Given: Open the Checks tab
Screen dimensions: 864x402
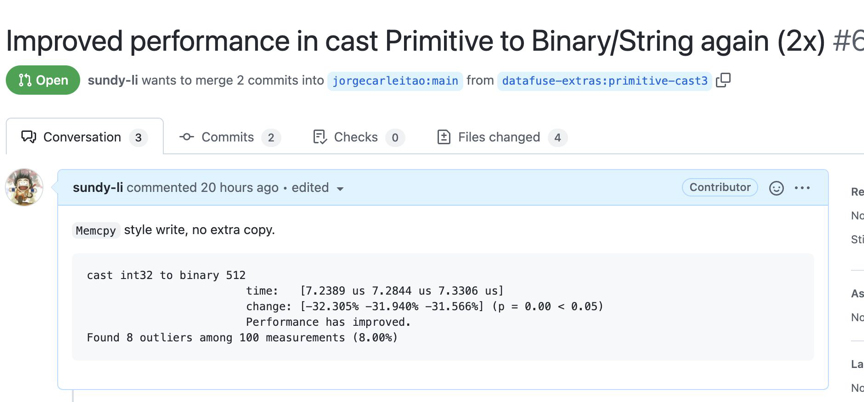Looking at the screenshot, I should (357, 137).
